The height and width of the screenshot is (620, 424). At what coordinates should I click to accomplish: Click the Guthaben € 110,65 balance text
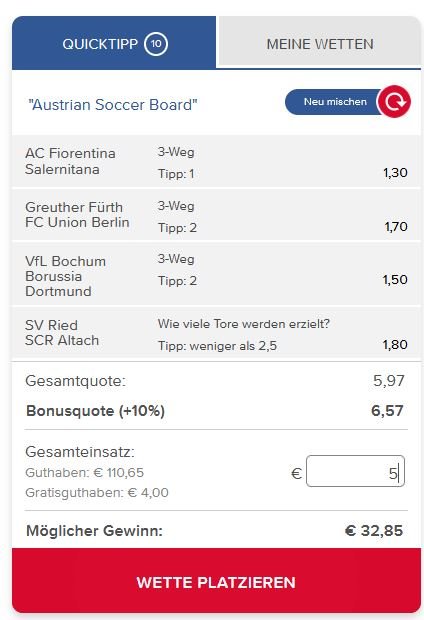[85, 473]
